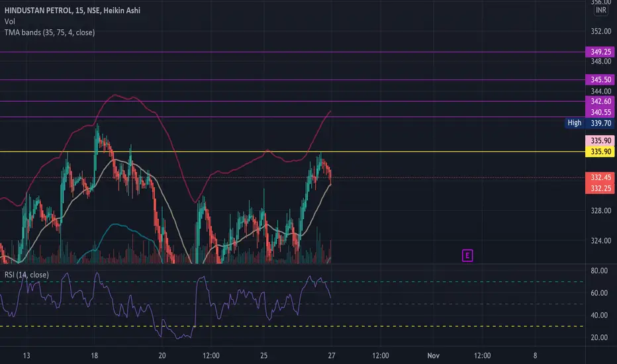Click the 348.00 price axis value
Screen dimensions: 617x364
tap(601, 62)
